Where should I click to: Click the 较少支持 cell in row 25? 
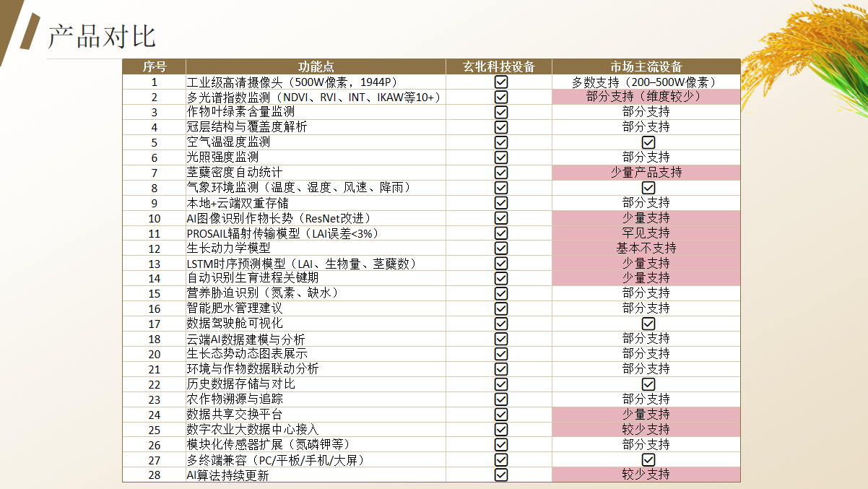click(x=646, y=429)
